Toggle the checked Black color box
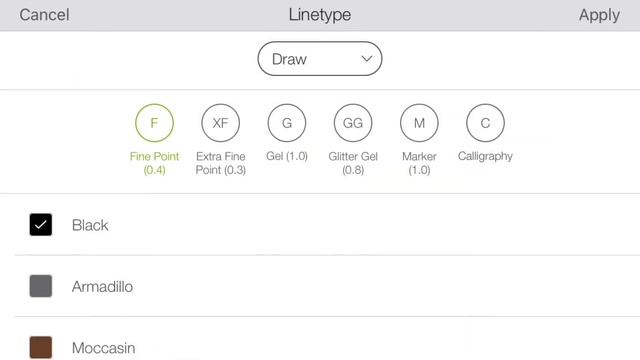The height and width of the screenshot is (360, 640). tap(41, 224)
